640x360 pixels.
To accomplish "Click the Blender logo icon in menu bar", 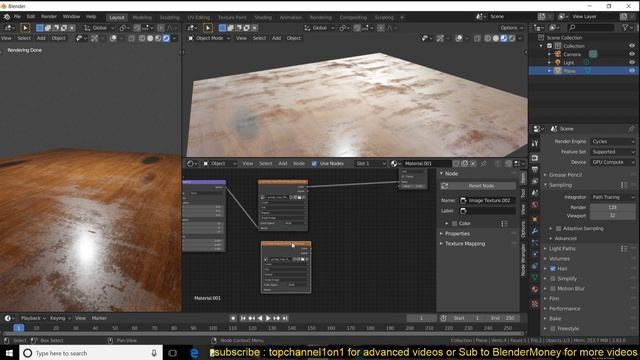I will coord(7,17).
